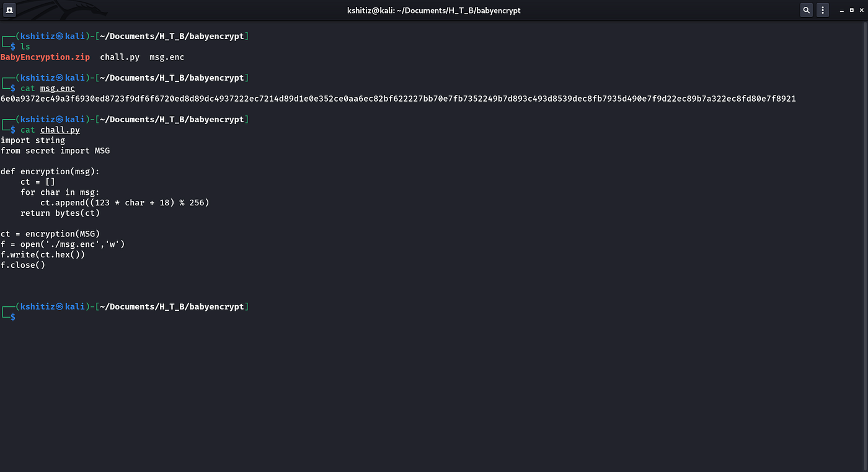Click the 'def encryption(msg):' line

(x=50, y=171)
